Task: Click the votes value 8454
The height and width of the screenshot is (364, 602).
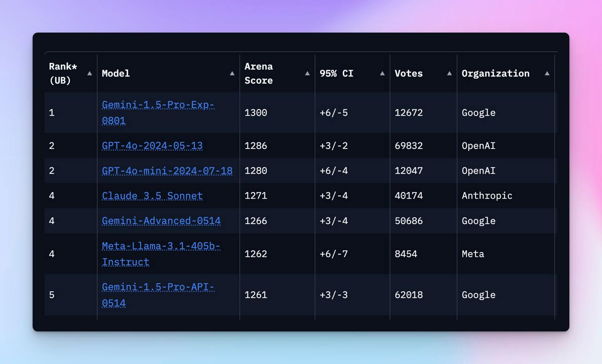Action: (406, 254)
